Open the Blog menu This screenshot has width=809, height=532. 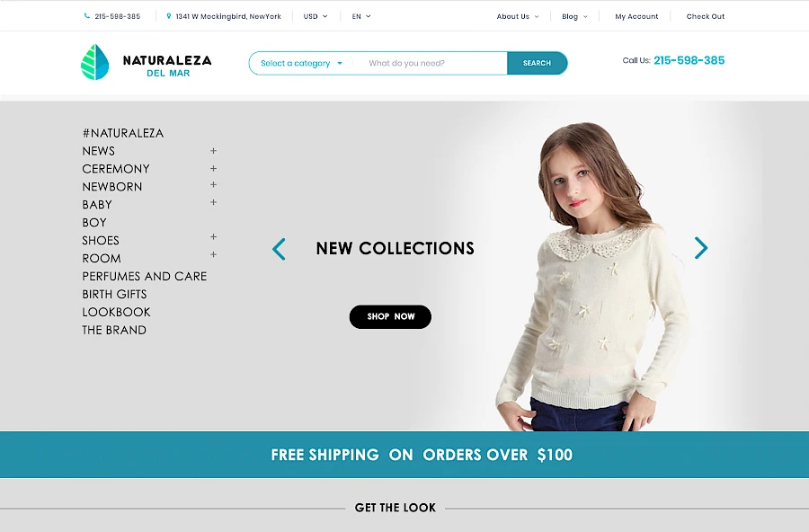point(574,16)
